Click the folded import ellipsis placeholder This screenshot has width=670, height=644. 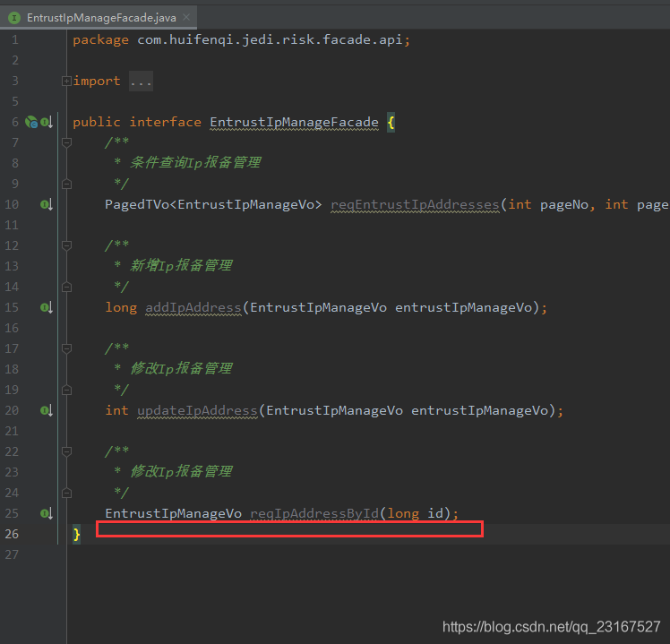click(141, 82)
